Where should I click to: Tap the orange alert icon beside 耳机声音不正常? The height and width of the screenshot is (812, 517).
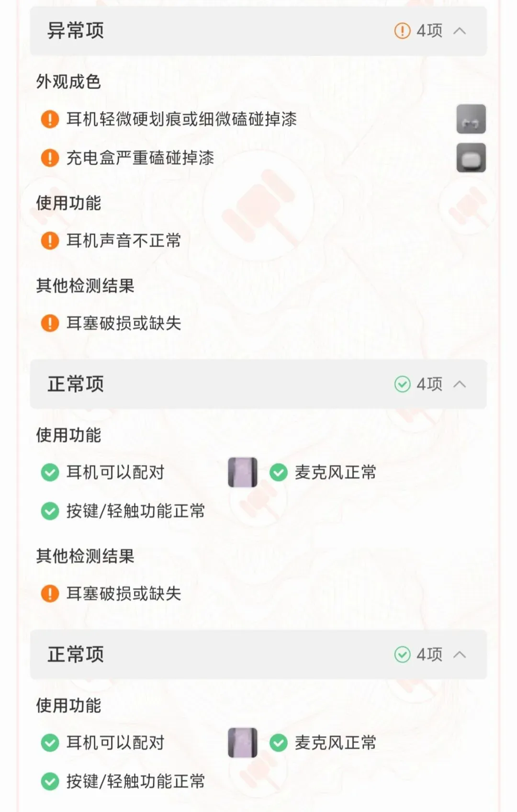(x=50, y=240)
